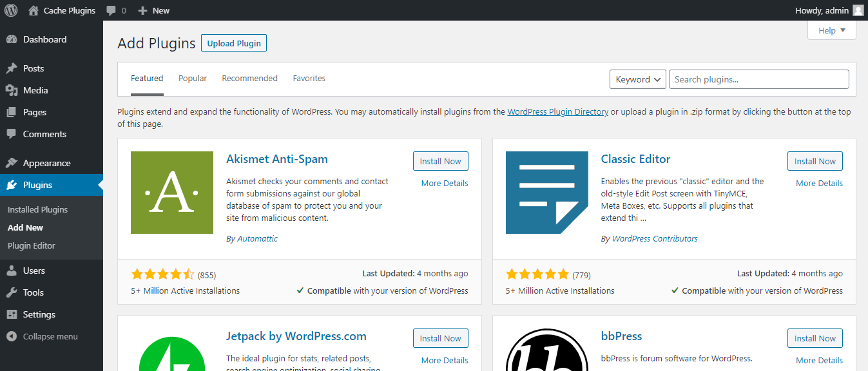Switch to the Favorites tab
The height and width of the screenshot is (371, 868).
coord(309,79)
